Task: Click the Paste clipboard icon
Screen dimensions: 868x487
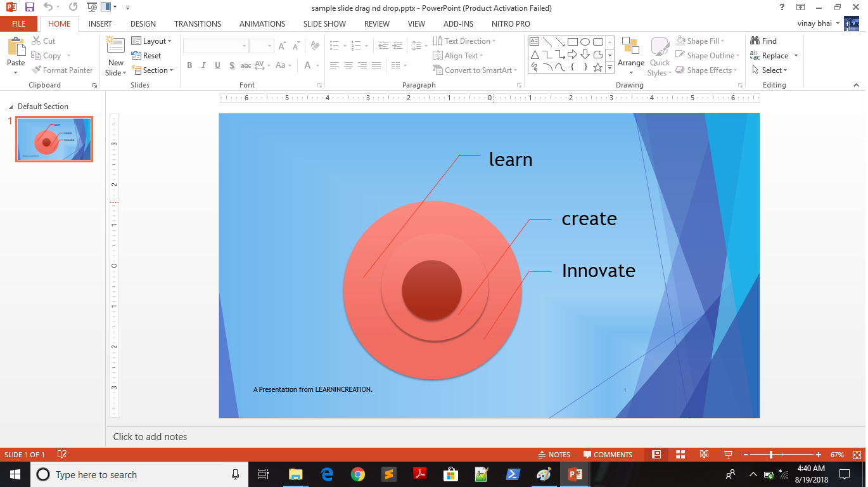Action: (16, 48)
